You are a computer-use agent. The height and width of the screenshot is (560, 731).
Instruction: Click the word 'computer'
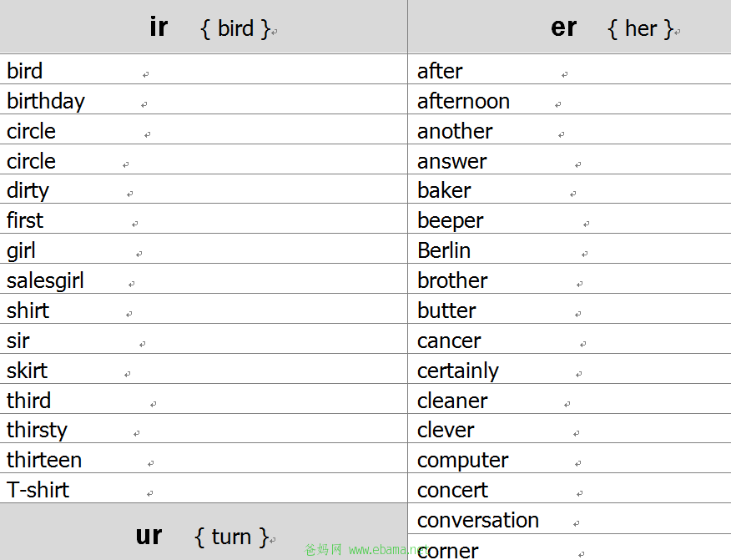click(x=462, y=461)
